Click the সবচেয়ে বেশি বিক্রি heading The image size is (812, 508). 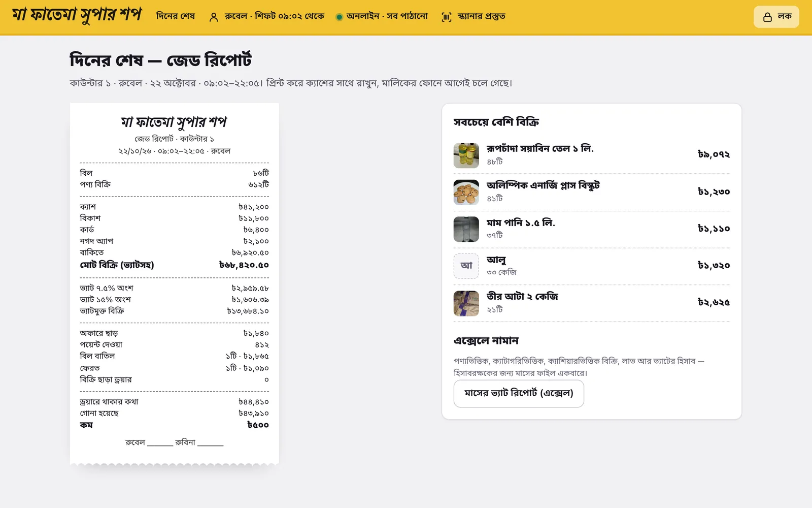click(496, 122)
